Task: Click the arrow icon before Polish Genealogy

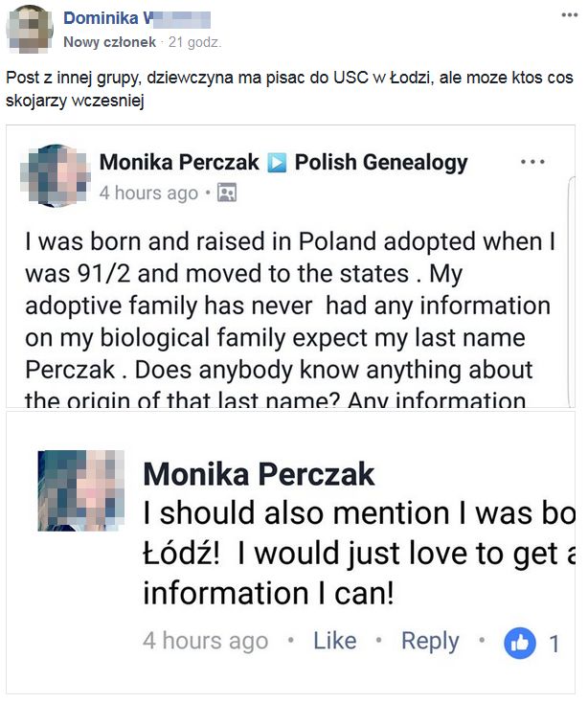Action: point(277,163)
